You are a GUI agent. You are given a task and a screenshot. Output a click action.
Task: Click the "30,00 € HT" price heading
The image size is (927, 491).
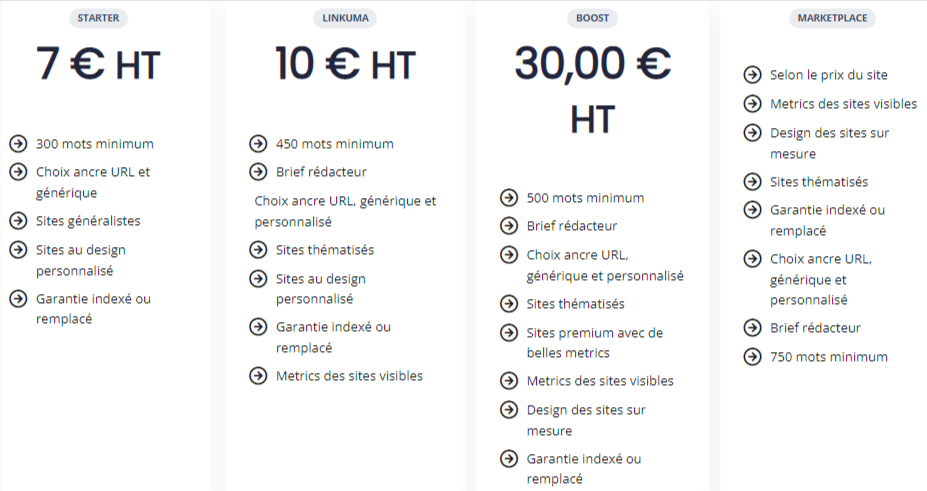(592, 90)
